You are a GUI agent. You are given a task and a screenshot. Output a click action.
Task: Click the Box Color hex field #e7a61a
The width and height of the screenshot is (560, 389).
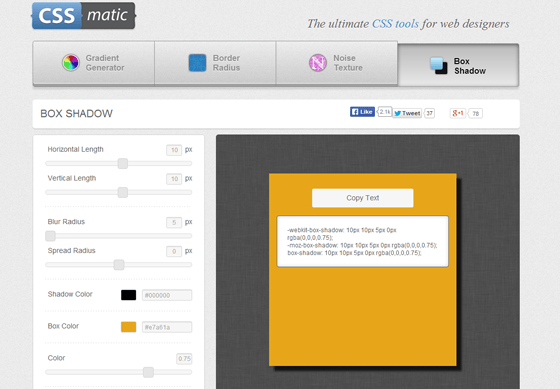point(167,327)
